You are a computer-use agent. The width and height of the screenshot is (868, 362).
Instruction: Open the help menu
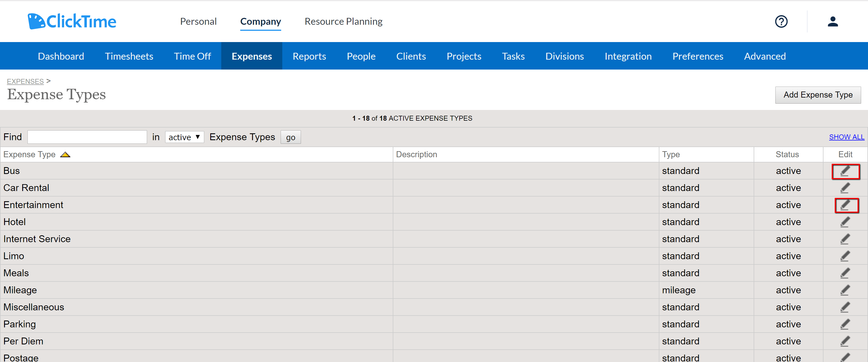click(x=781, y=21)
